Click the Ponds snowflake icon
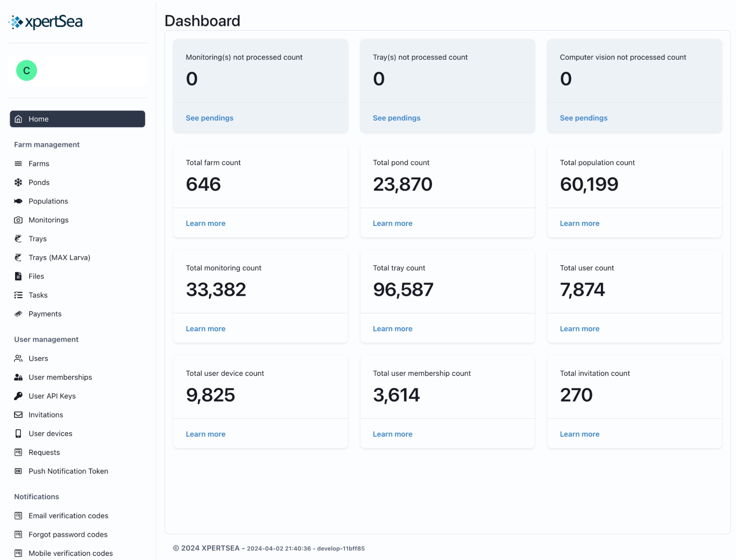736x560 pixels. click(x=18, y=182)
